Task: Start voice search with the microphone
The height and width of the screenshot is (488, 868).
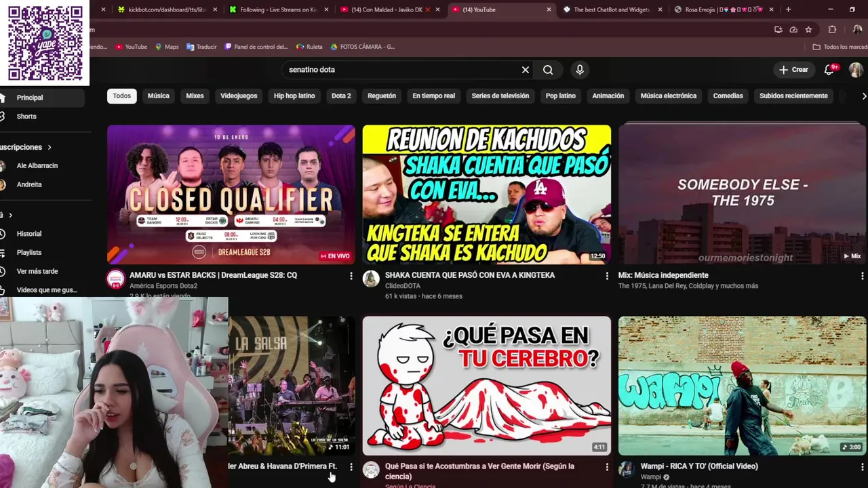Action: coord(580,70)
